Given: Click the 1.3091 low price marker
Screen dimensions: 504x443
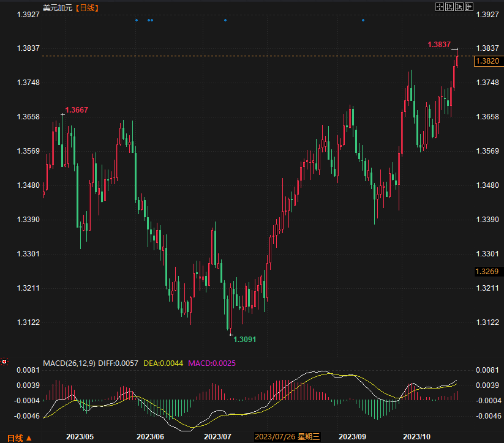Looking at the screenshot, I should click(245, 339).
